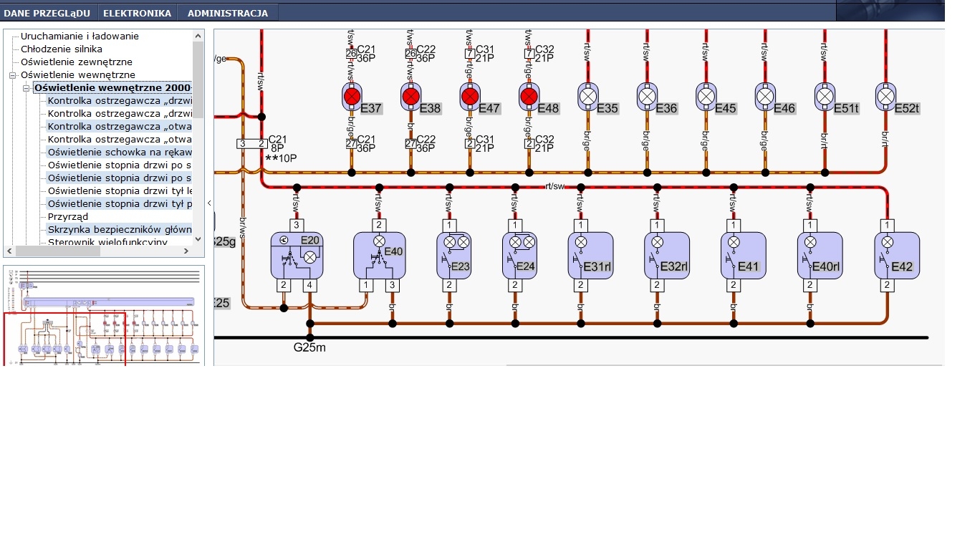This screenshot has width=980, height=550.
Task: Select the E40rl lamp component
Action: 820,256
